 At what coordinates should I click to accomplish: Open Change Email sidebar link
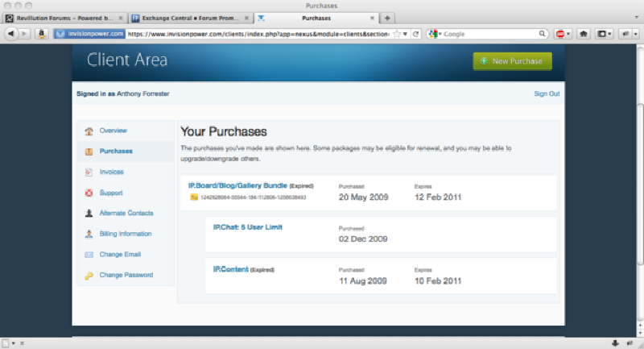[120, 254]
